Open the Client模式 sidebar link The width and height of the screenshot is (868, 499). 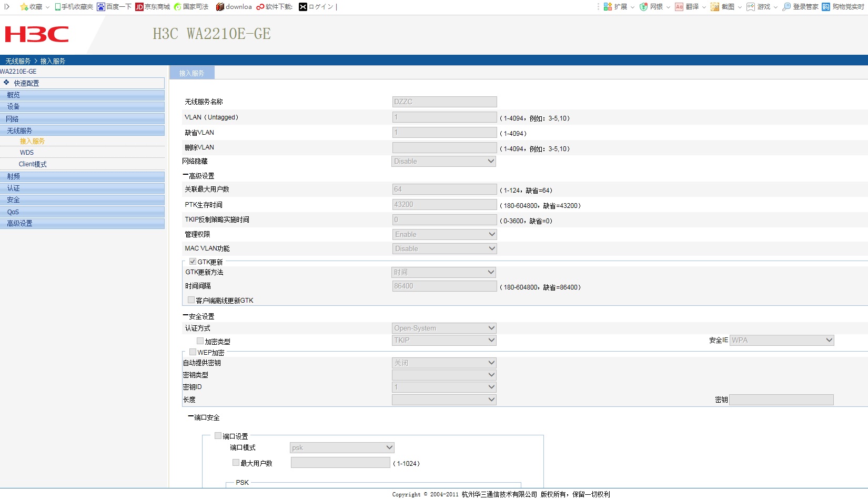(33, 164)
